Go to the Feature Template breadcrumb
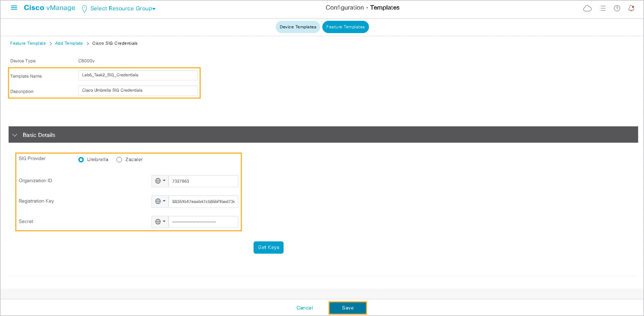 click(x=28, y=43)
